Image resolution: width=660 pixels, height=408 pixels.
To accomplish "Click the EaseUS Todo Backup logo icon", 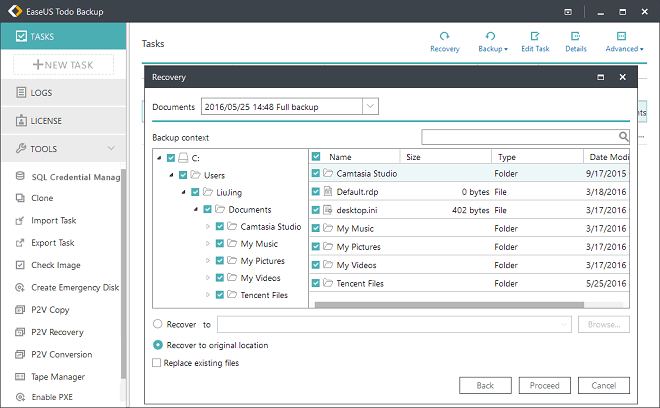I will tap(15, 11).
